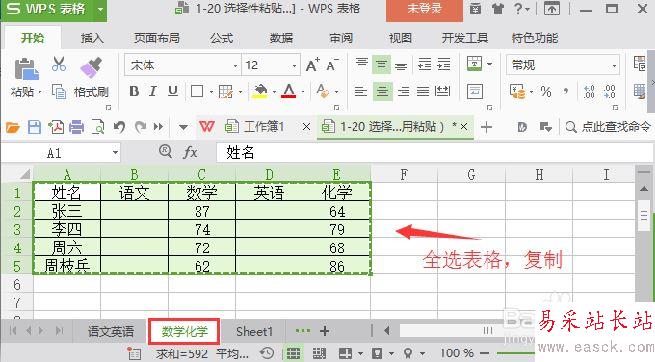The image size is (655, 362).
Task: Click the wrap text icon
Action: [x=475, y=91]
